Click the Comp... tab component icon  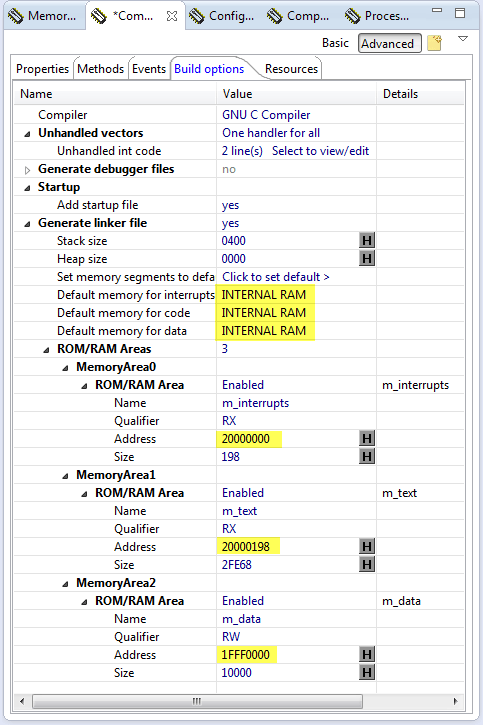[x=275, y=16]
